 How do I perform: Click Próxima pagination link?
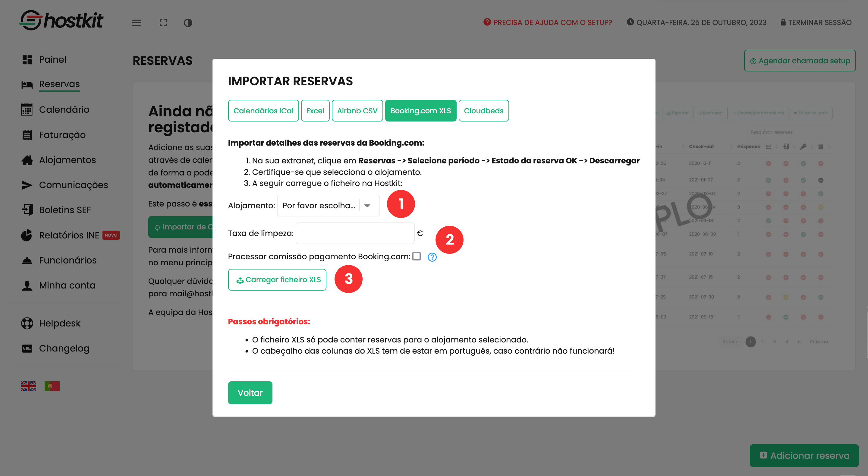(819, 342)
